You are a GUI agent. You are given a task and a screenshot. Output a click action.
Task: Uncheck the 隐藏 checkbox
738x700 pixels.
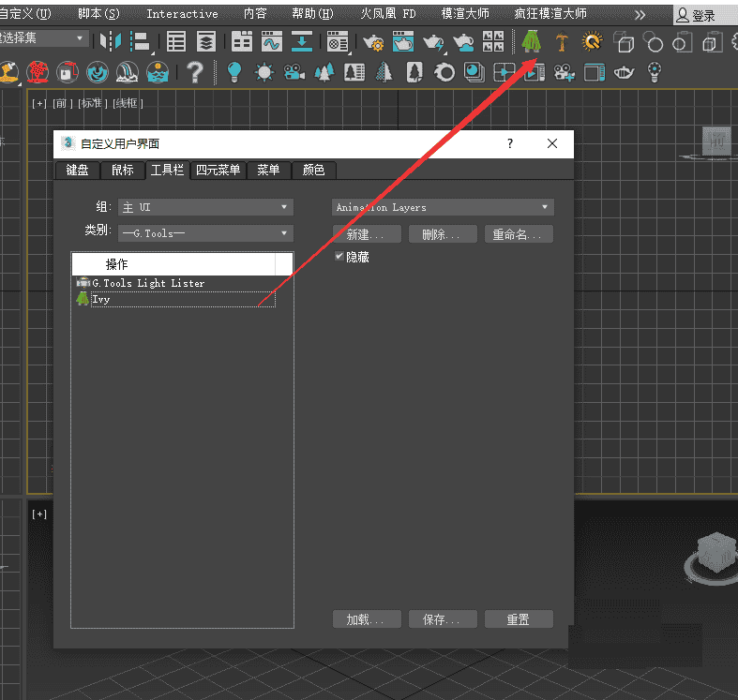coord(340,256)
